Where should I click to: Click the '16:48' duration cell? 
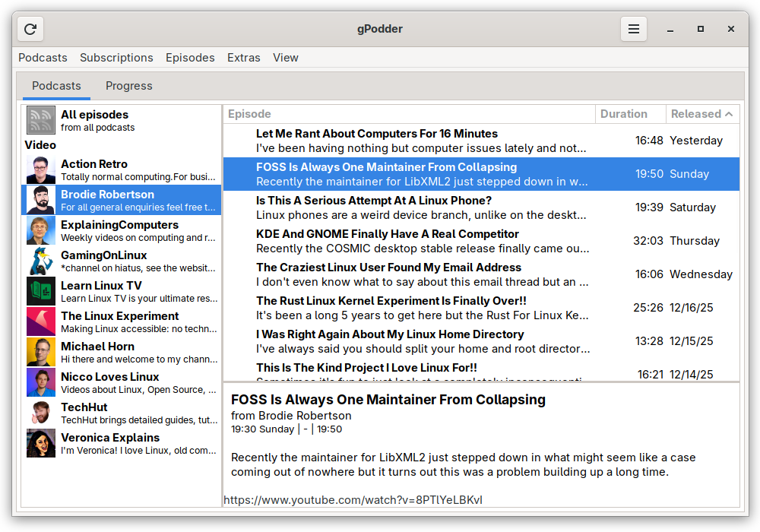pos(649,141)
